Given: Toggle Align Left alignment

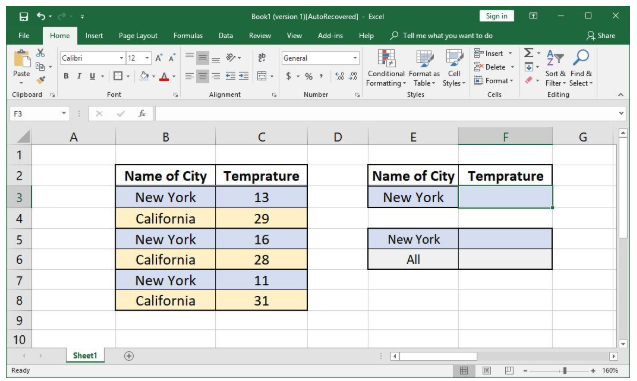Looking at the screenshot, I should 189,76.
